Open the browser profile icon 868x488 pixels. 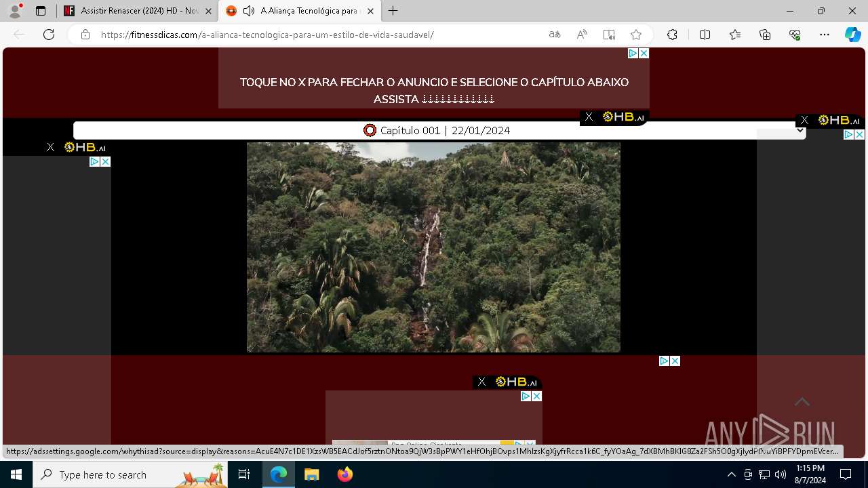(x=15, y=11)
